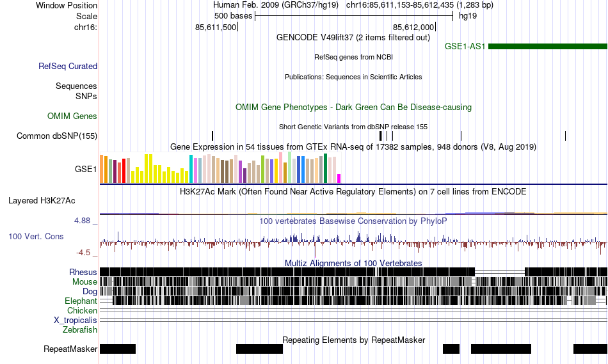The image size is (608, 364).
Task: Click the gap in the Rhesus alignment row
Action: point(500,272)
